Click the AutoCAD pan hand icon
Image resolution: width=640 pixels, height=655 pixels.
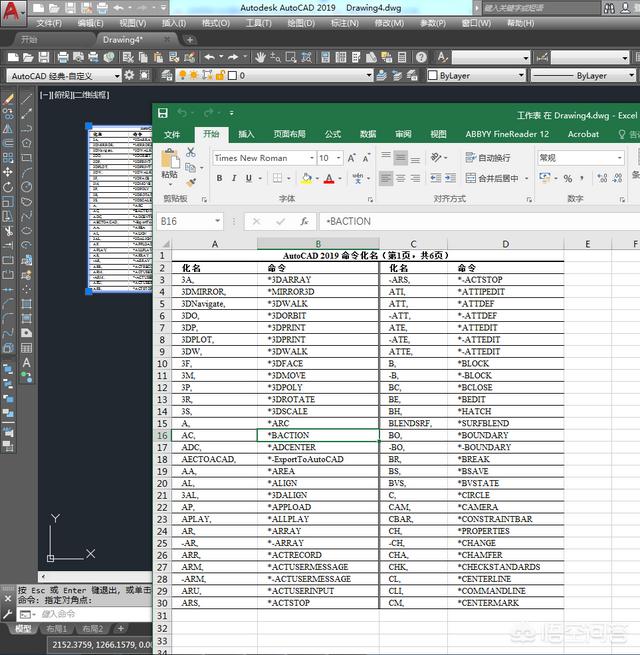coord(260,57)
